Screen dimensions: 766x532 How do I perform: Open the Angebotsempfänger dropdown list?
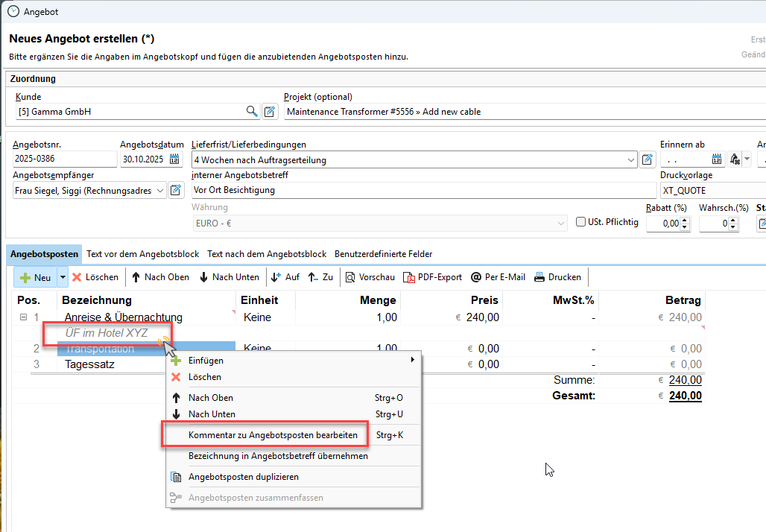159,190
